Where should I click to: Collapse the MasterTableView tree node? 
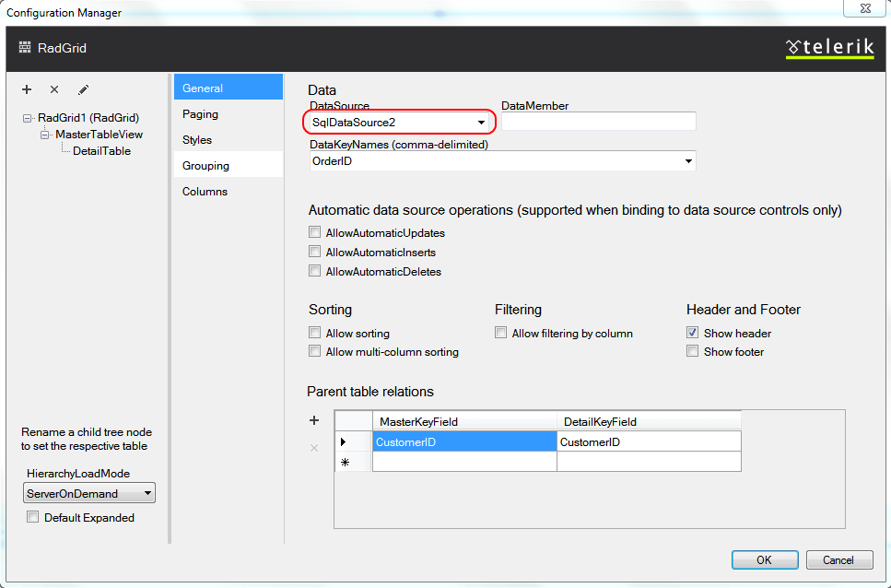(44, 134)
